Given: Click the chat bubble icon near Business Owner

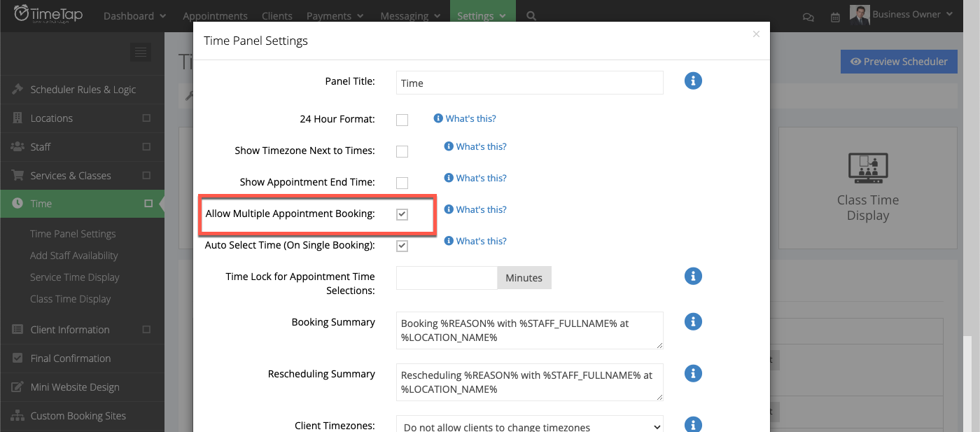Looking at the screenshot, I should (x=808, y=15).
